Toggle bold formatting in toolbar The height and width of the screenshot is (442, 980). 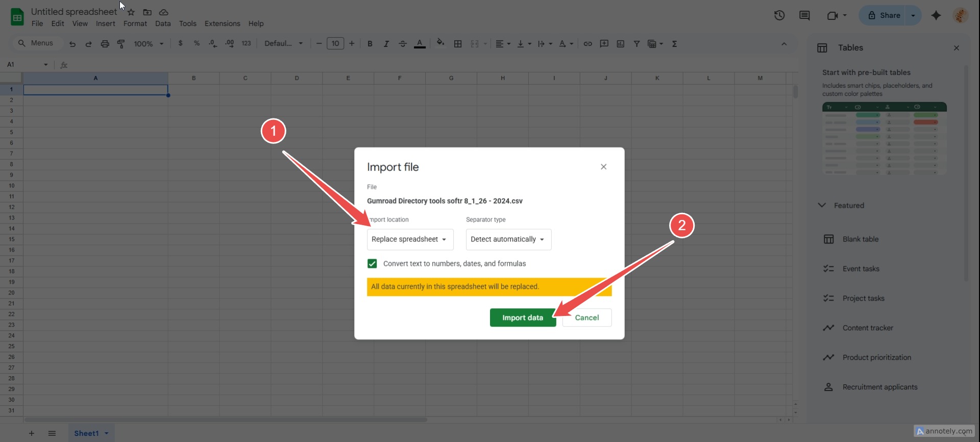(x=370, y=44)
